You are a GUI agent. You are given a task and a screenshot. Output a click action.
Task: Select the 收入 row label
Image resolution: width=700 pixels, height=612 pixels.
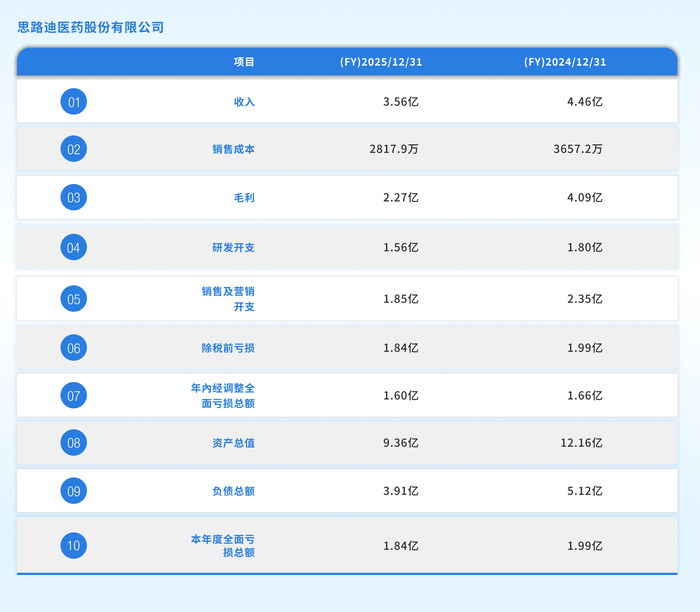[x=244, y=102]
